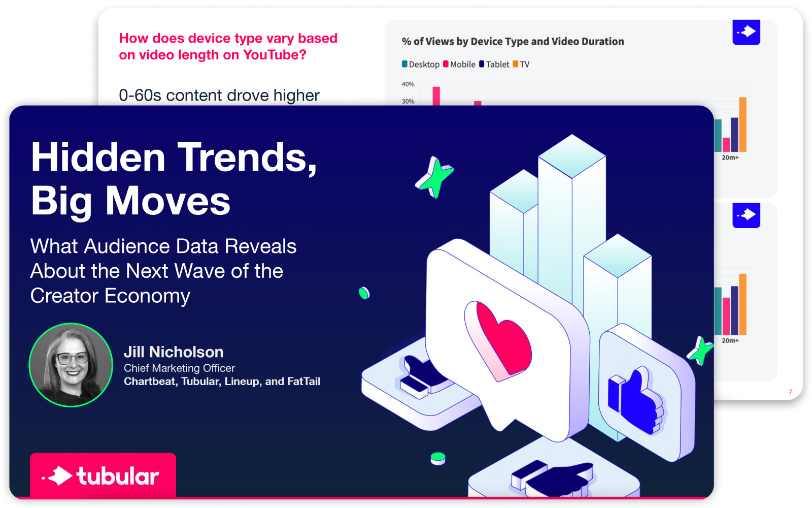The height and width of the screenshot is (508, 812).
Task: Click the '20m+' label on lower chart
Action: tap(730, 341)
